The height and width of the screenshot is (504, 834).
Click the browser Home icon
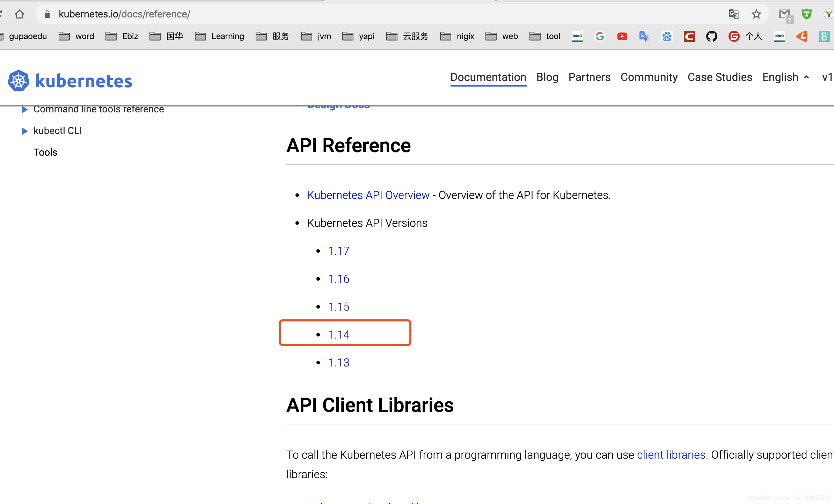point(20,14)
